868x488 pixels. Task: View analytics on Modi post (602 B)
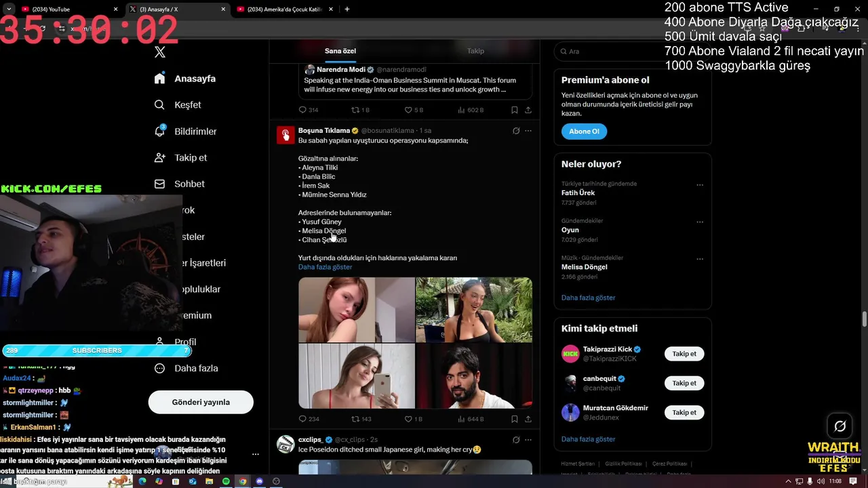471,110
